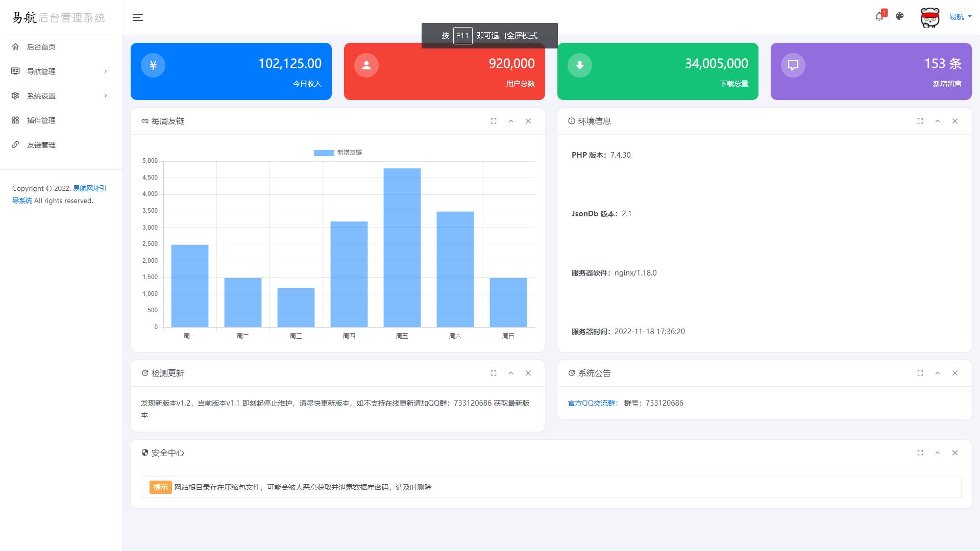This screenshot has height=551, width=980.
Task: Click the 下载总量 download icon
Action: click(x=580, y=65)
